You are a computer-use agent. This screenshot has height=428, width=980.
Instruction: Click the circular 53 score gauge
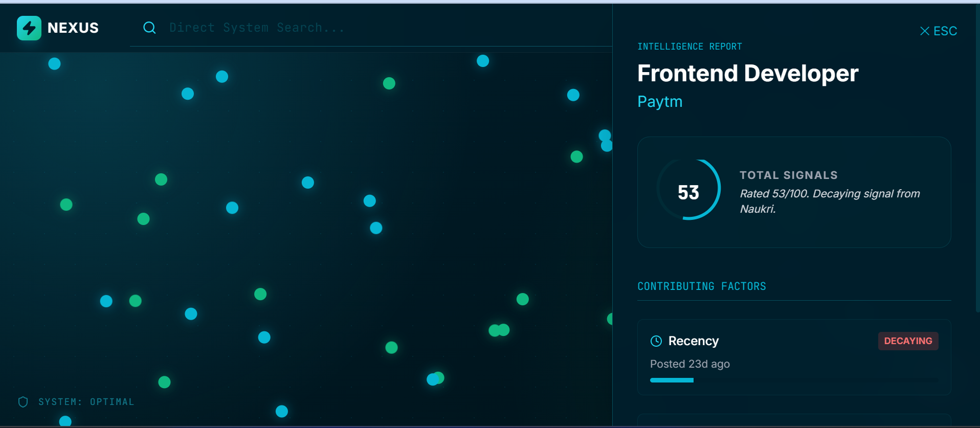click(688, 190)
